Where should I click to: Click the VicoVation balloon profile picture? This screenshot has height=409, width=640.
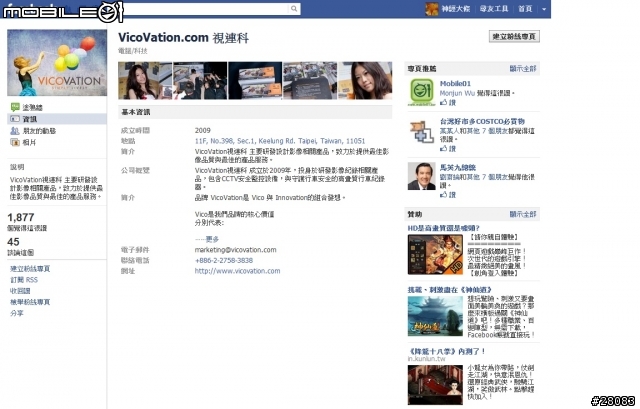(57, 62)
